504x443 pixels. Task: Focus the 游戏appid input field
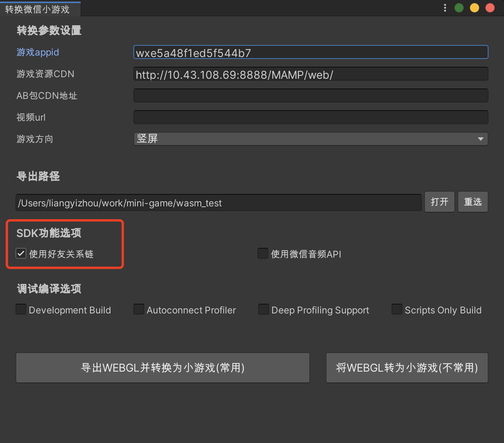click(311, 52)
